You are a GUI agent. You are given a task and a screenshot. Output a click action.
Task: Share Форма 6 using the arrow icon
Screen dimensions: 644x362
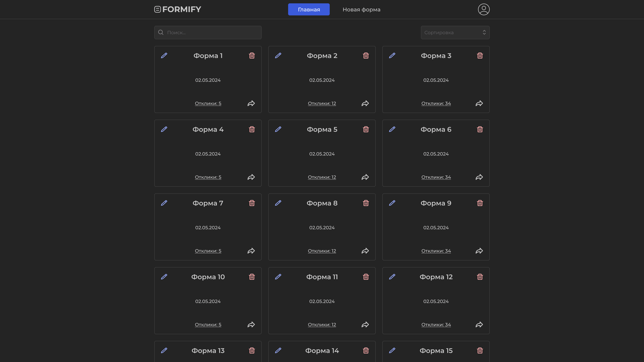pyautogui.click(x=479, y=177)
